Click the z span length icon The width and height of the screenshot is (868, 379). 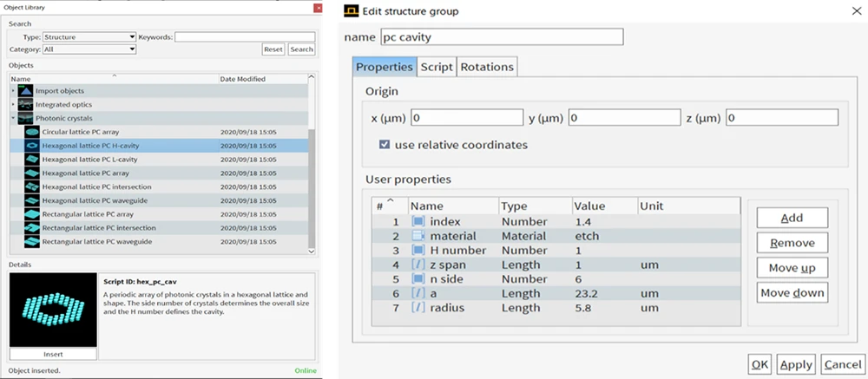418,265
